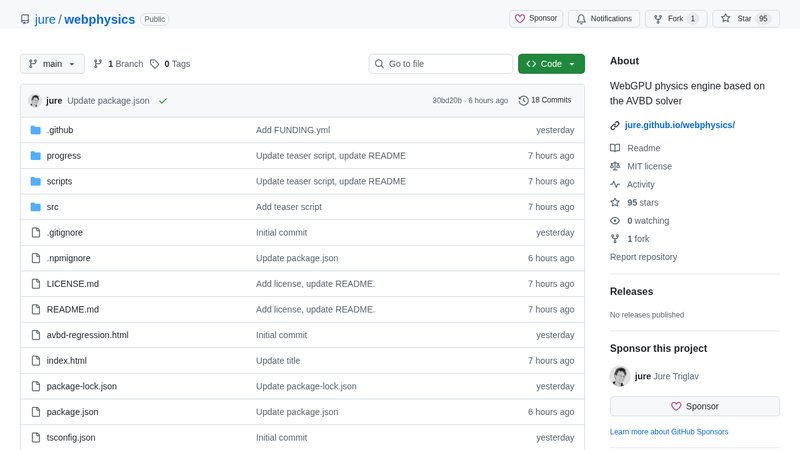Click the Sponsor heart icon at top

coord(520,18)
